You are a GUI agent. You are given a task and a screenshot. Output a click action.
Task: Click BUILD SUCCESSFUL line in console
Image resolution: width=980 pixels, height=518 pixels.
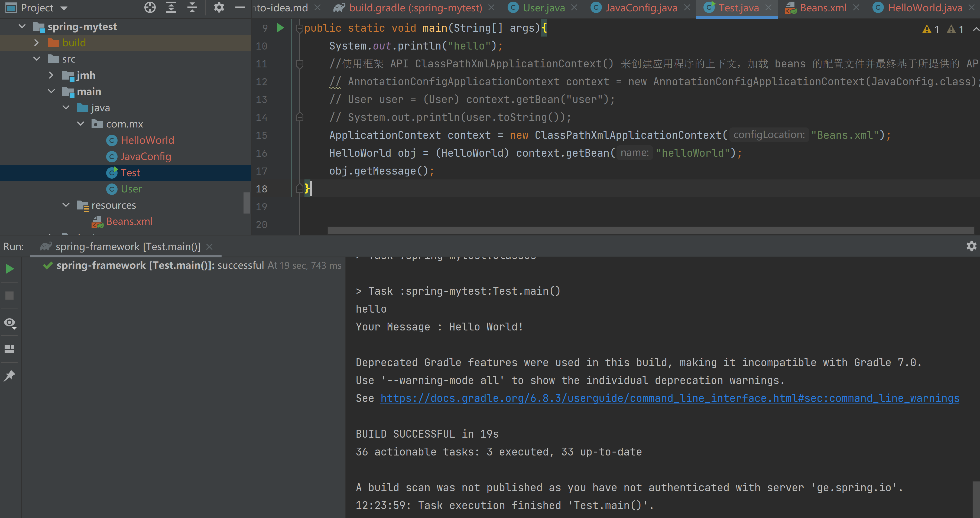[427, 434]
